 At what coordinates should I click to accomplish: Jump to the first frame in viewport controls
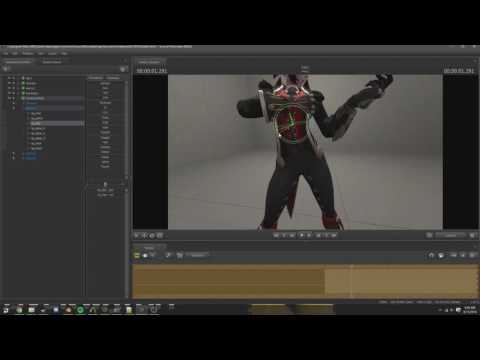point(276,235)
